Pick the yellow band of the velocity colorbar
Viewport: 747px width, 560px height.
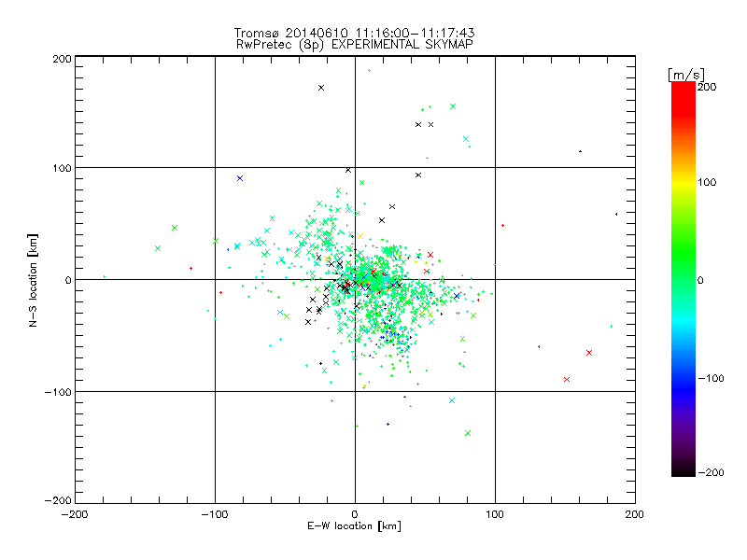(684, 182)
